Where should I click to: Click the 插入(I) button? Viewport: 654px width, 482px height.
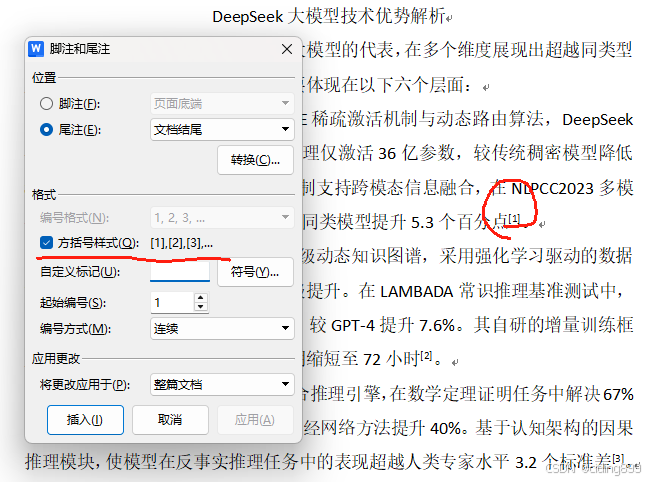(86, 420)
